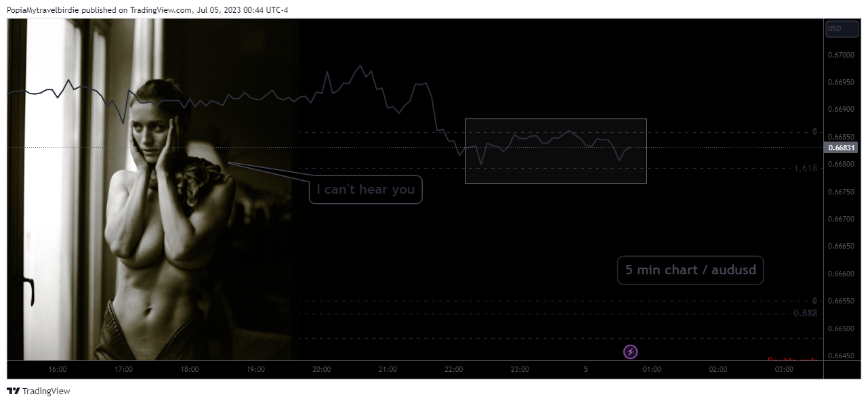This screenshot has width=868, height=403.
Task: Click the TradingView logo at bottom left
Action: (x=39, y=391)
